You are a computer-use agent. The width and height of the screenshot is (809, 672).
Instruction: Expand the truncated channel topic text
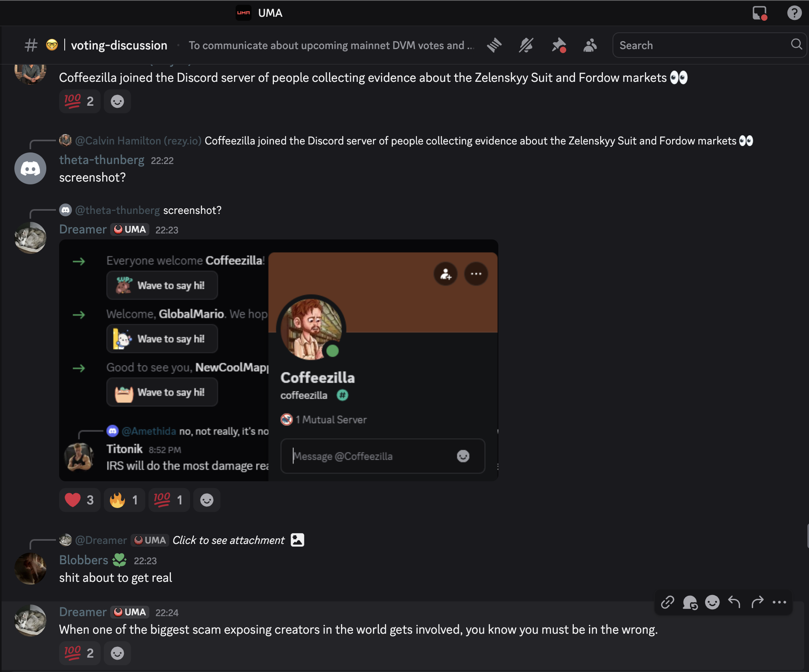332,45
